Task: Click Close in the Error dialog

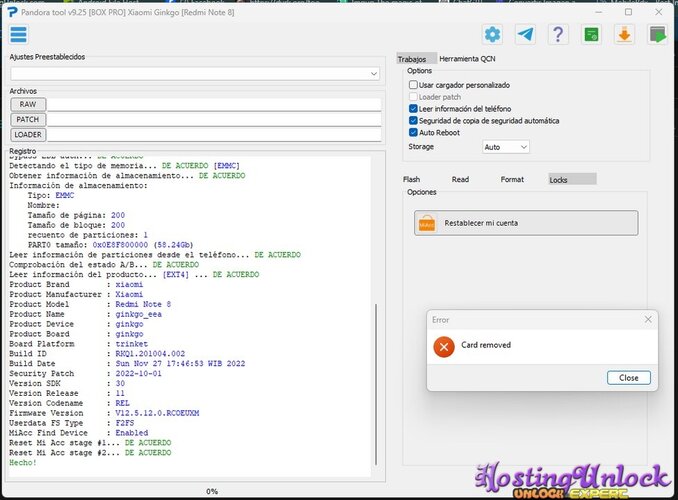Action: (x=629, y=378)
